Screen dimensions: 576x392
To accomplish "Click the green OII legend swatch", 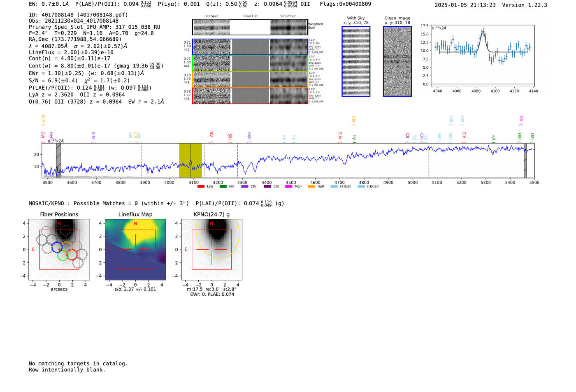I will 223,186.
